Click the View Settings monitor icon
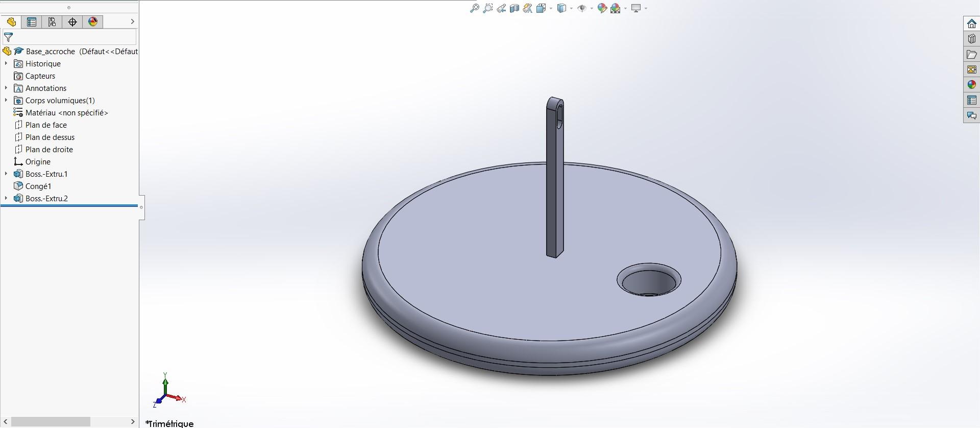 click(x=636, y=8)
